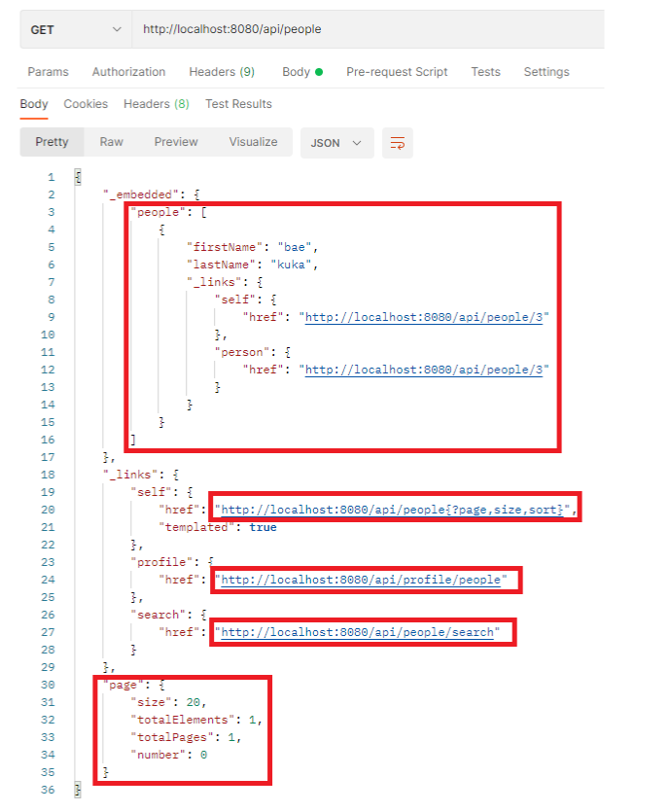
Task: Click line number 18 in the gutter
Action: (x=48, y=475)
